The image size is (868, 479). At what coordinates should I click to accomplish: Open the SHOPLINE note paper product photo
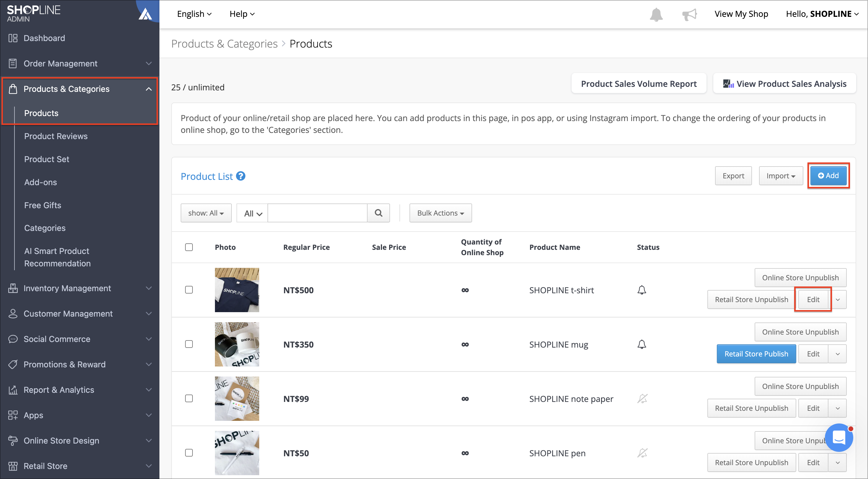coord(237,398)
